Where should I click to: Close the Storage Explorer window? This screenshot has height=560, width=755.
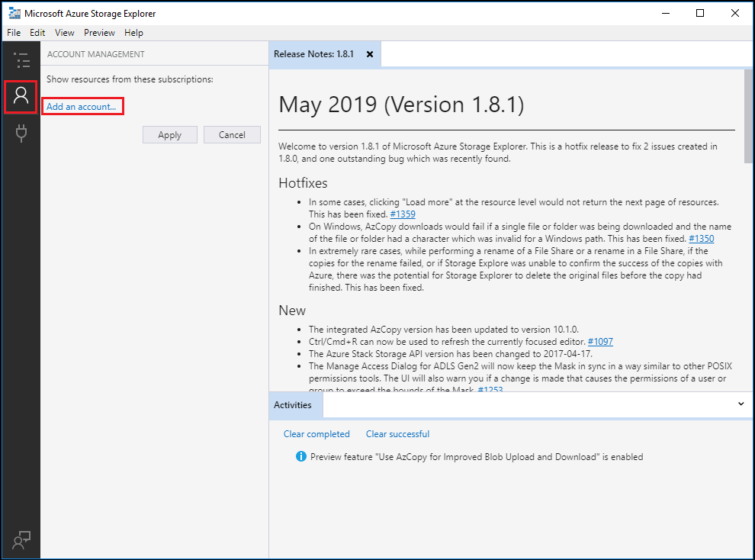(x=734, y=14)
